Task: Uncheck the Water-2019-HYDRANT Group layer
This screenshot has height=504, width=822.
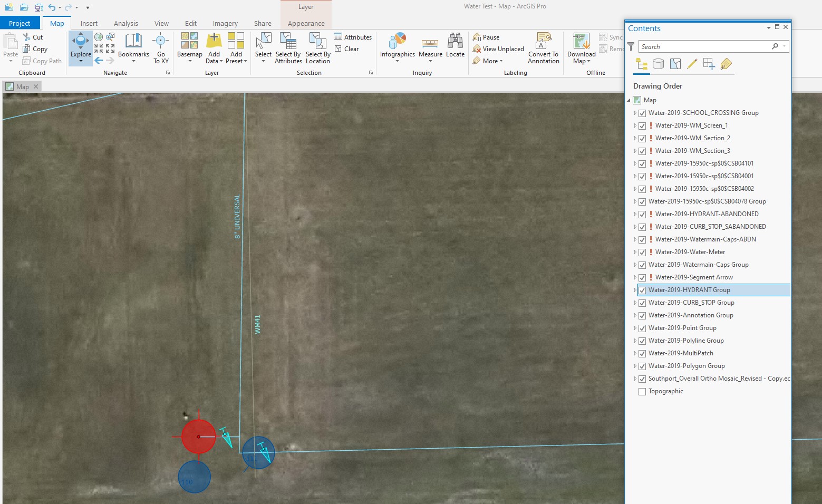Action: pos(642,290)
